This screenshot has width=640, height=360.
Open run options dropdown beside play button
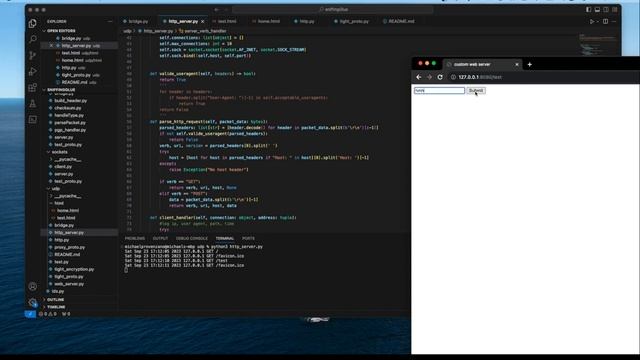pyautogui.click(x=598, y=21)
